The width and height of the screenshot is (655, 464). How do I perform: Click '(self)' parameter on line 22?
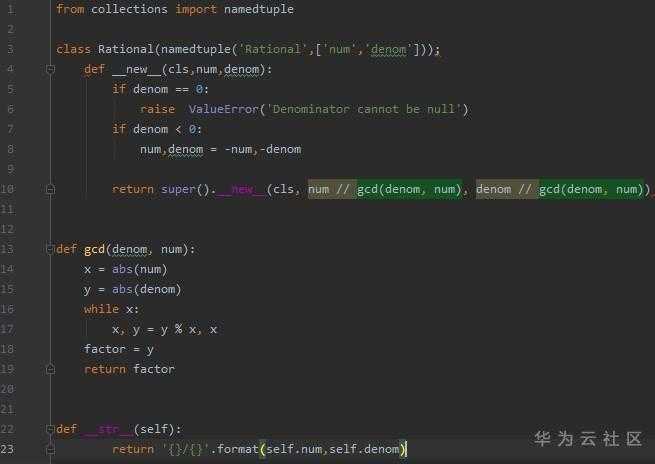coord(154,429)
